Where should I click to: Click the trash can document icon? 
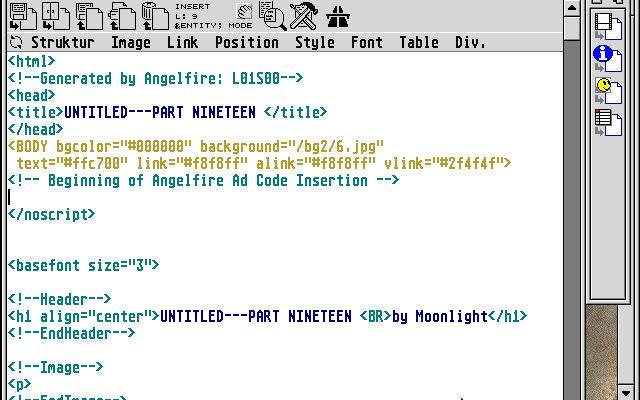pos(152,16)
